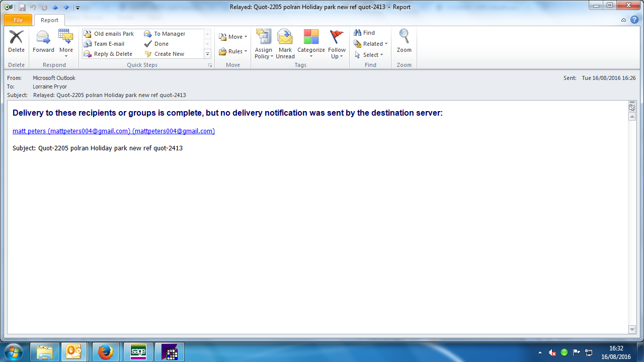Image resolution: width=644 pixels, height=362 pixels.
Task: Click the Find binoculars icon
Action: tap(358, 33)
